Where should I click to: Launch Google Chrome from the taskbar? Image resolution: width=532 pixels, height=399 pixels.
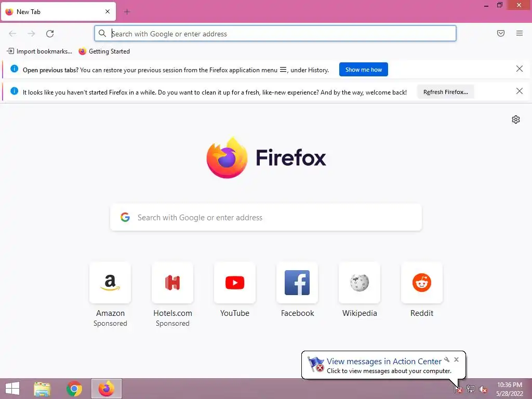(74, 389)
